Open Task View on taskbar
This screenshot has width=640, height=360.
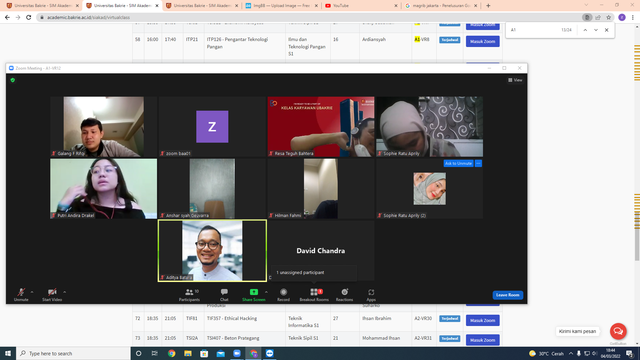[154, 353]
